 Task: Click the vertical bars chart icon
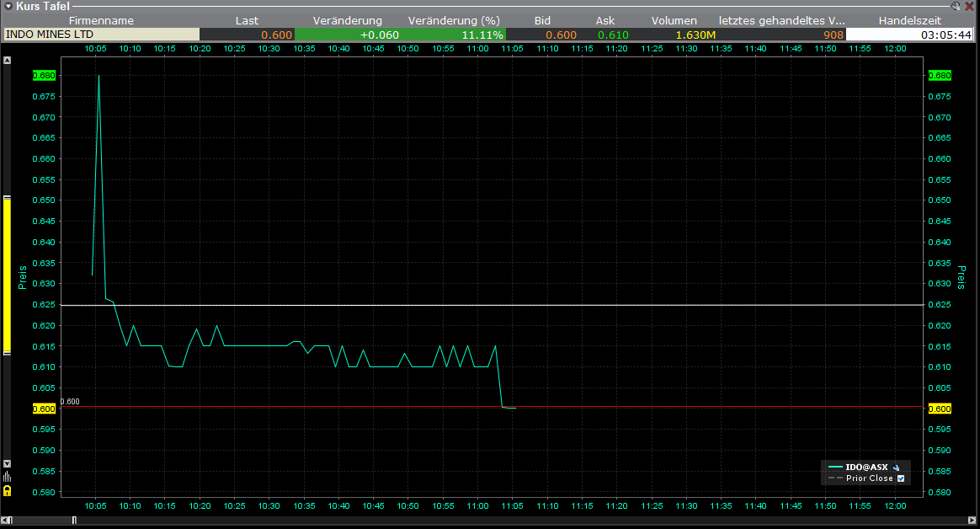pyautogui.click(x=7, y=477)
